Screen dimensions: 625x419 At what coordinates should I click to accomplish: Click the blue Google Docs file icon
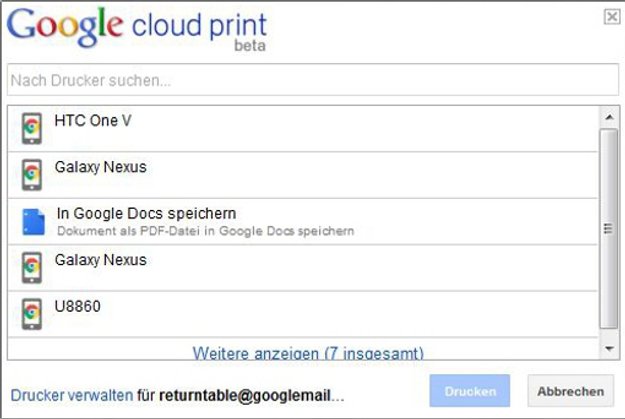point(33,222)
